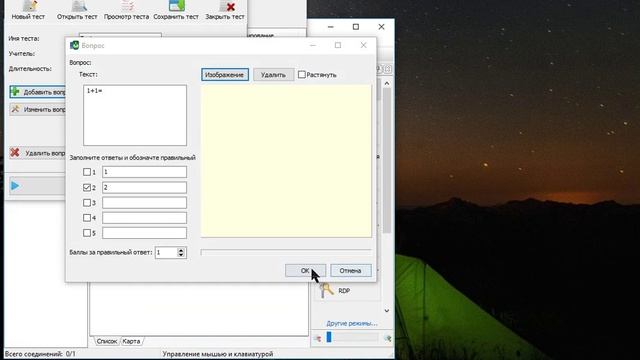Click the Управление мышью и клавиатурой status text
Screen dimensions: 640x360
click(x=218, y=354)
